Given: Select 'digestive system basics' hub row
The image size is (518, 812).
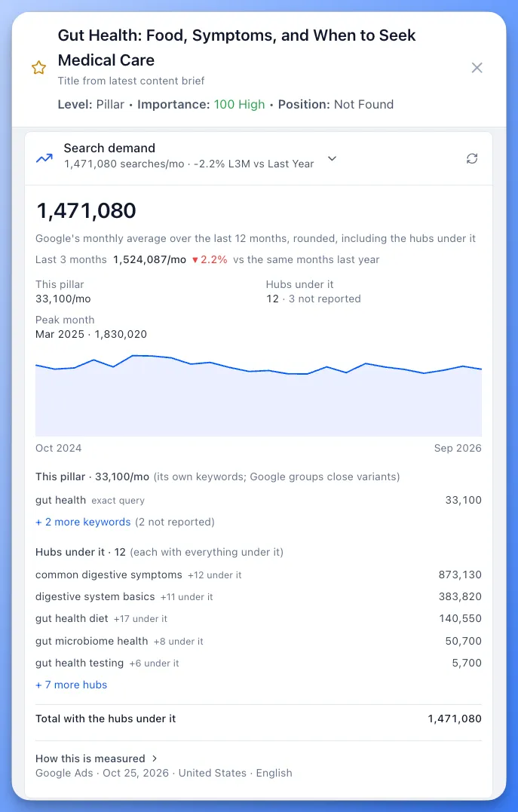Looking at the screenshot, I should (259, 596).
